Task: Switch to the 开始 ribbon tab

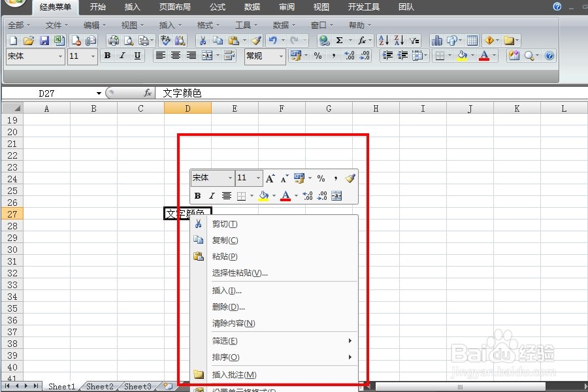Action: click(98, 7)
